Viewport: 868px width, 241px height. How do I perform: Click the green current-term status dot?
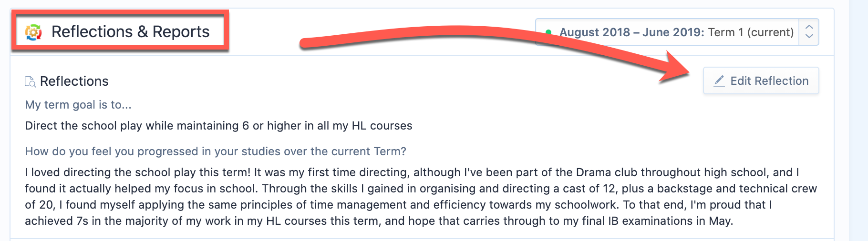coord(548,32)
